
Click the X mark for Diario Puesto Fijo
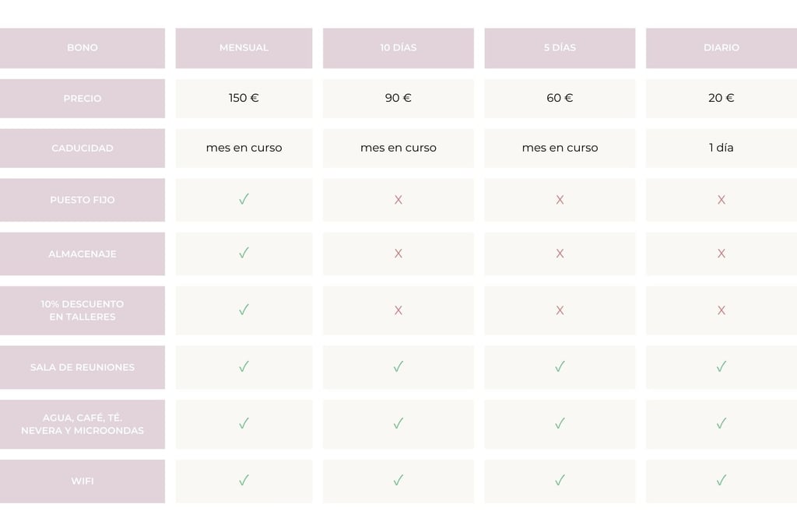pos(722,200)
